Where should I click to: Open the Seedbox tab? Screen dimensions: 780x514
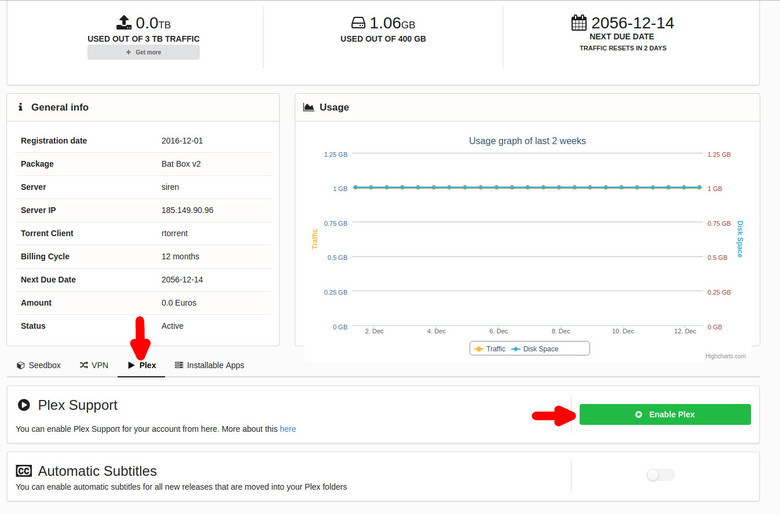click(39, 365)
